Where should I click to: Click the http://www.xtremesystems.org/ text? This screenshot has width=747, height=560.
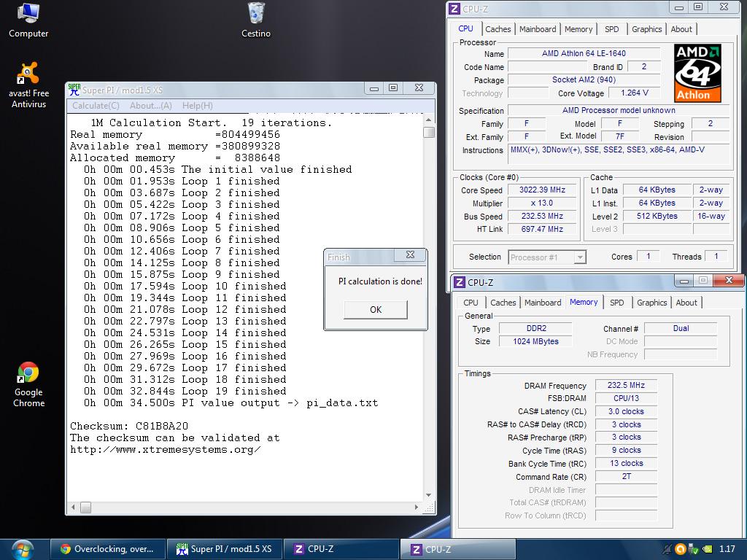click(166, 449)
